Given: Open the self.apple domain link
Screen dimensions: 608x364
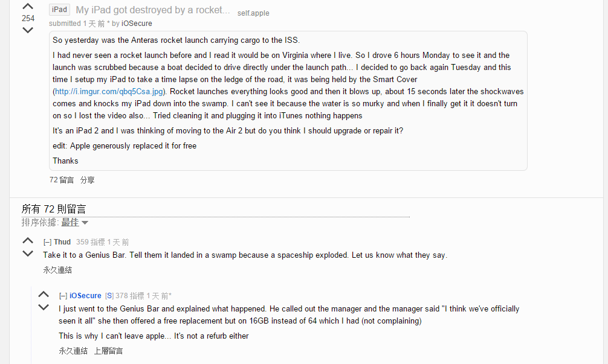Looking at the screenshot, I should click(253, 13).
